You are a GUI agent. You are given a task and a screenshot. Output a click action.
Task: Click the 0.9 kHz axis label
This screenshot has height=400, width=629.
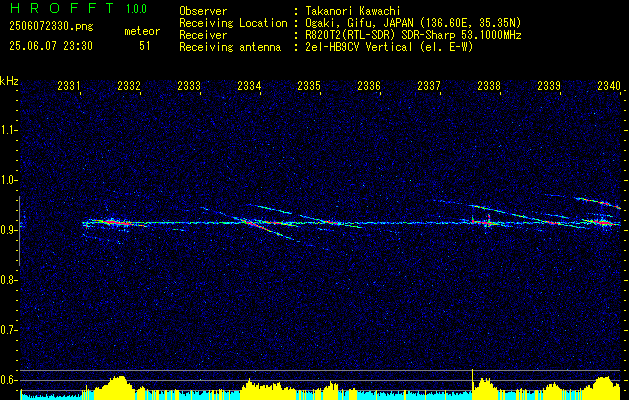click(x=9, y=230)
